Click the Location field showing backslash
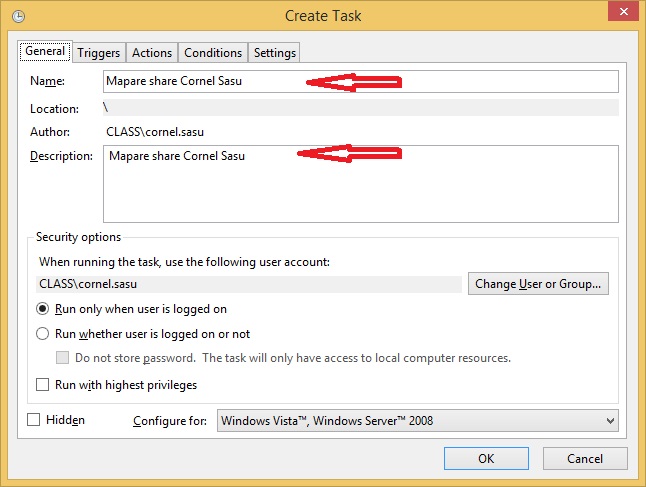Screen dimensions: 646x487 360,108
